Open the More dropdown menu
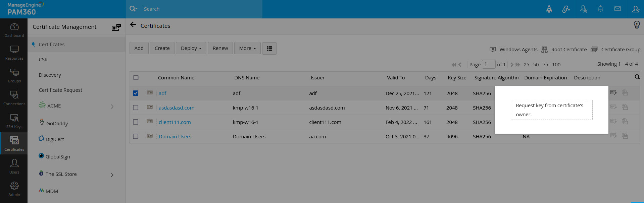 tap(247, 48)
